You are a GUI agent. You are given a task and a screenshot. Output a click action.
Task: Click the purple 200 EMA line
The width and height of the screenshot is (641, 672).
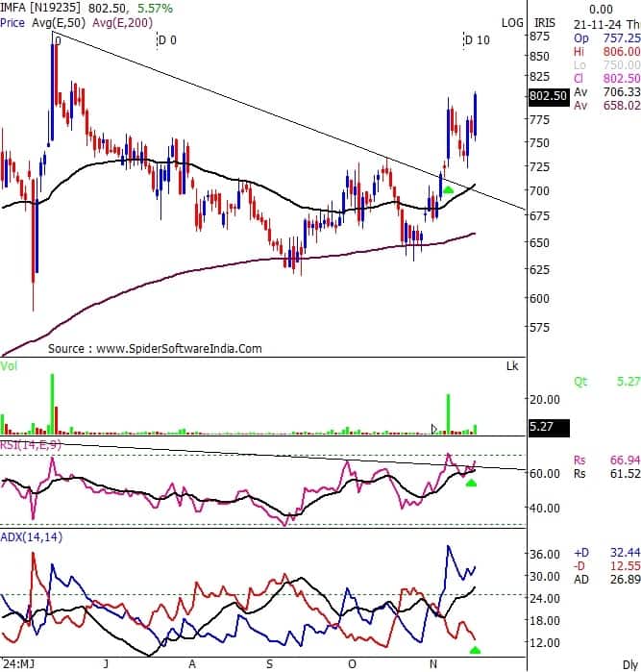click(192, 268)
